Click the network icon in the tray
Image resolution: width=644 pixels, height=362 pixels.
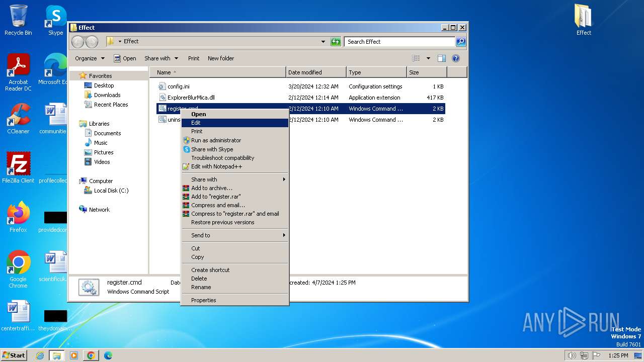pos(585,355)
